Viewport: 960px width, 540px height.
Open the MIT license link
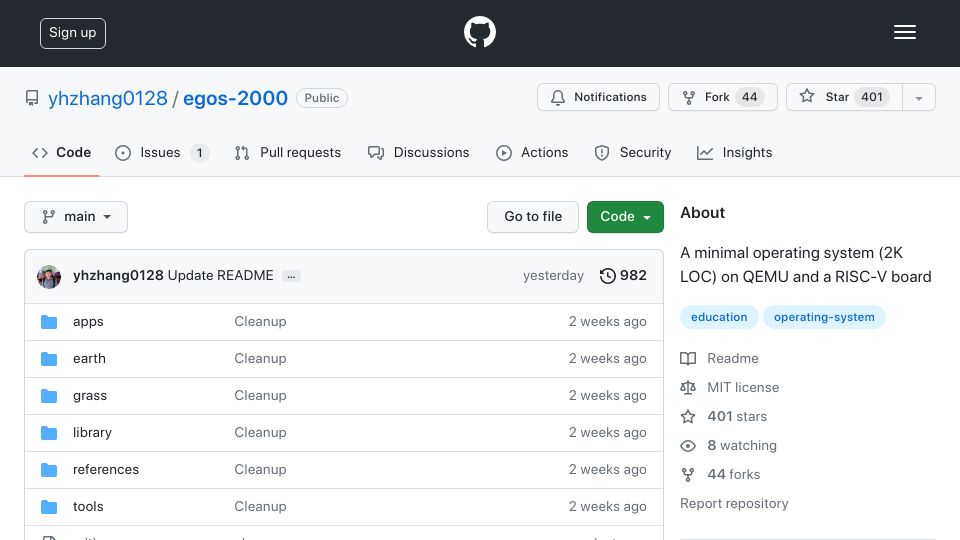tap(743, 387)
